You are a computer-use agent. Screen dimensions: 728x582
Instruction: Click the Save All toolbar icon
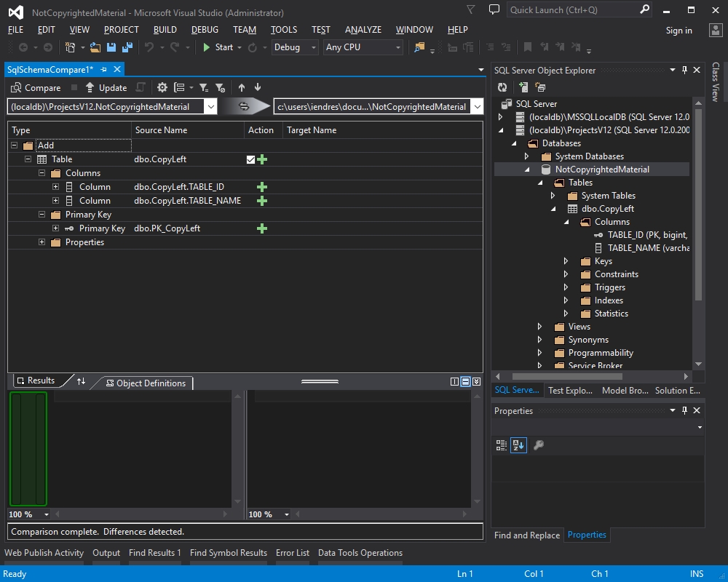tap(127, 47)
